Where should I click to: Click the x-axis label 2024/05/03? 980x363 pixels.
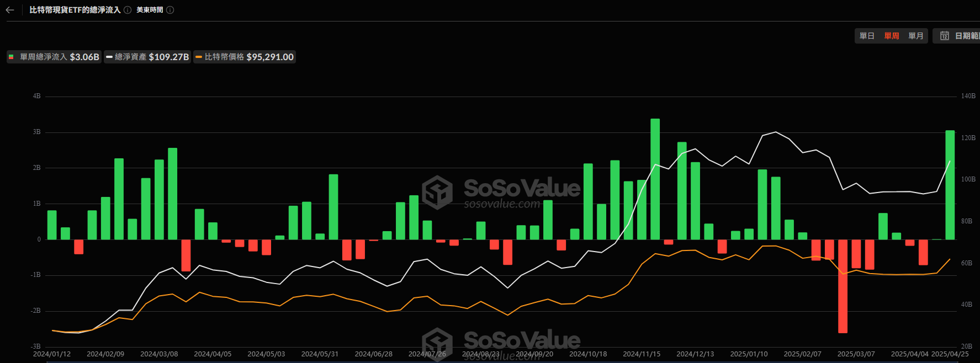[266, 354]
